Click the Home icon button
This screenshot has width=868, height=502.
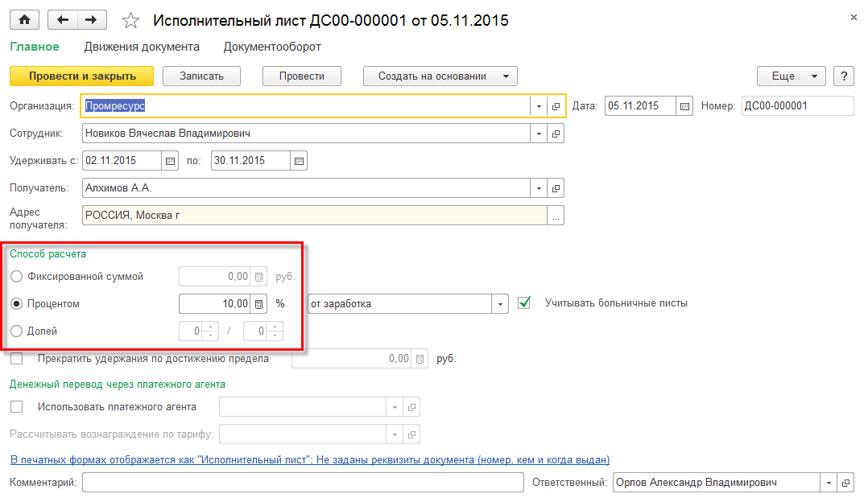pos(24,20)
